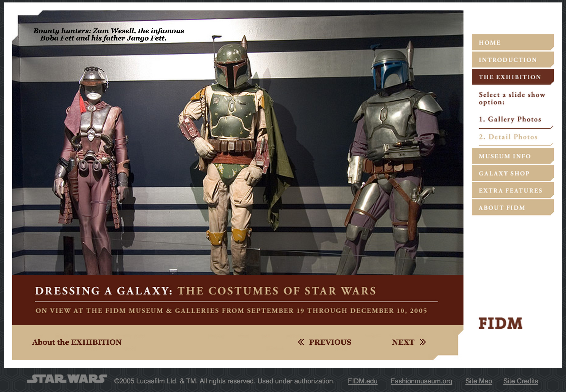Viewport: 566px width, 392px height.
Task: Open About the EXHIBITION link
Action: pos(77,342)
